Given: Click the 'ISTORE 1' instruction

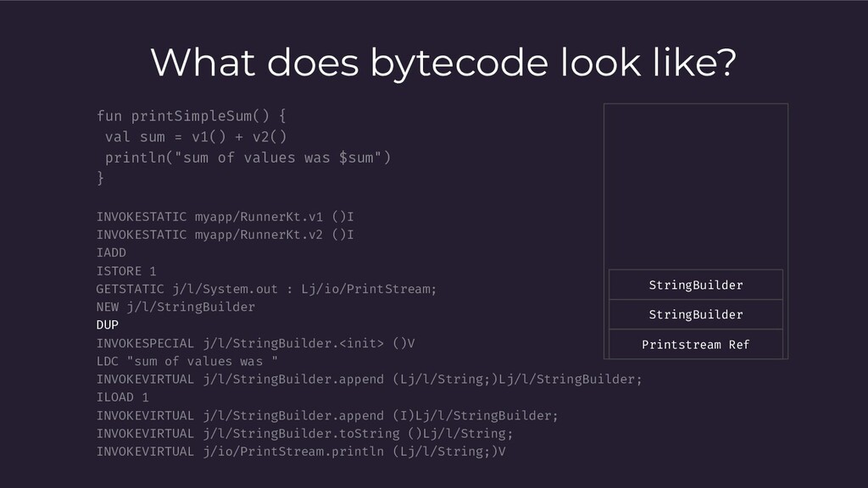Looking at the screenshot, I should 126,271.
